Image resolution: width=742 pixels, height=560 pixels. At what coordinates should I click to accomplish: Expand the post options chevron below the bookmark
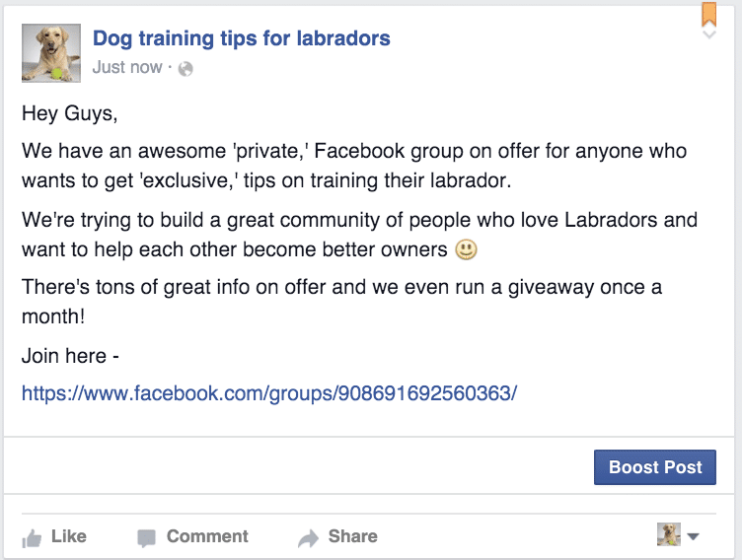pos(708,35)
